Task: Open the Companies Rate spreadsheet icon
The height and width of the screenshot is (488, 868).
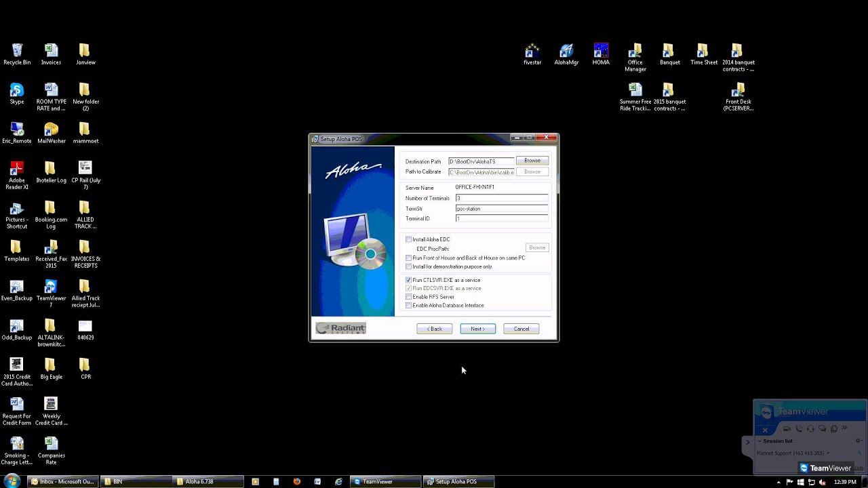Action: [x=51, y=451]
